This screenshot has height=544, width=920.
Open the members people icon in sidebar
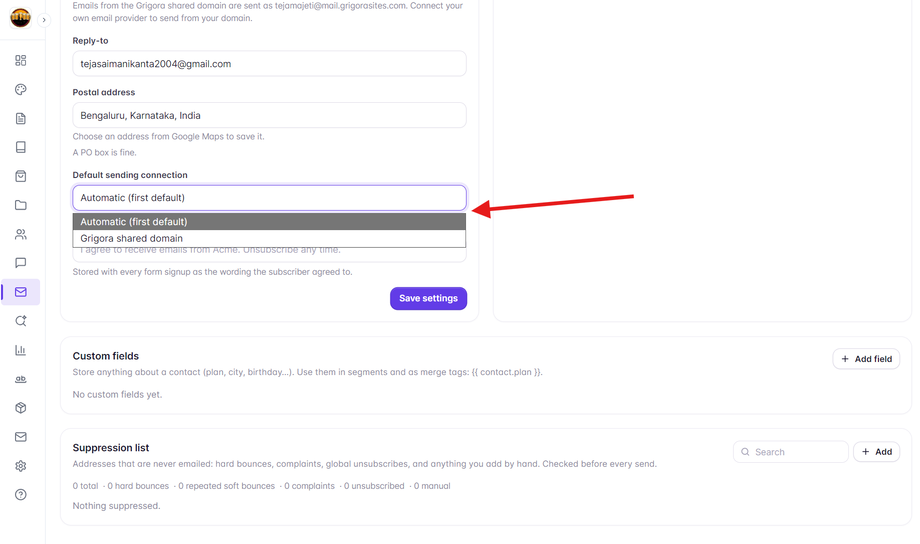(21, 234)
